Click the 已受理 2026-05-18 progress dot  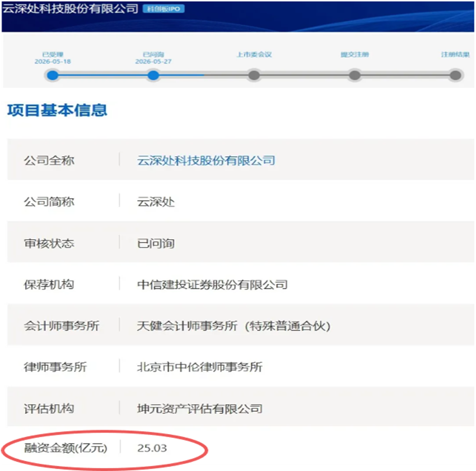[x=53, y=75]
